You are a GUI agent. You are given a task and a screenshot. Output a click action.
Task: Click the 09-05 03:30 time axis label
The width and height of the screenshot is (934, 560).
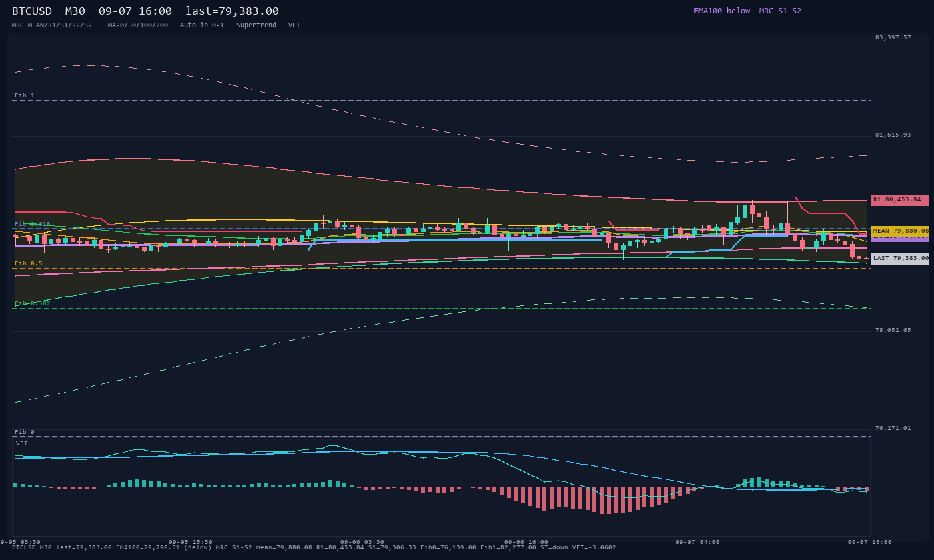coord(20,542)
